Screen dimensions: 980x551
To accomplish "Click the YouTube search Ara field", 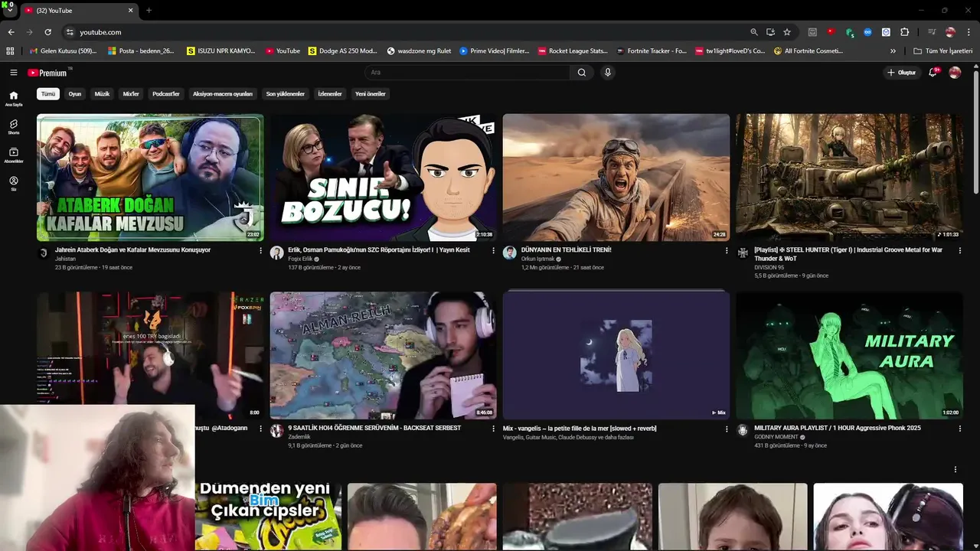I will pyautogui.click(x=467, y=73).
